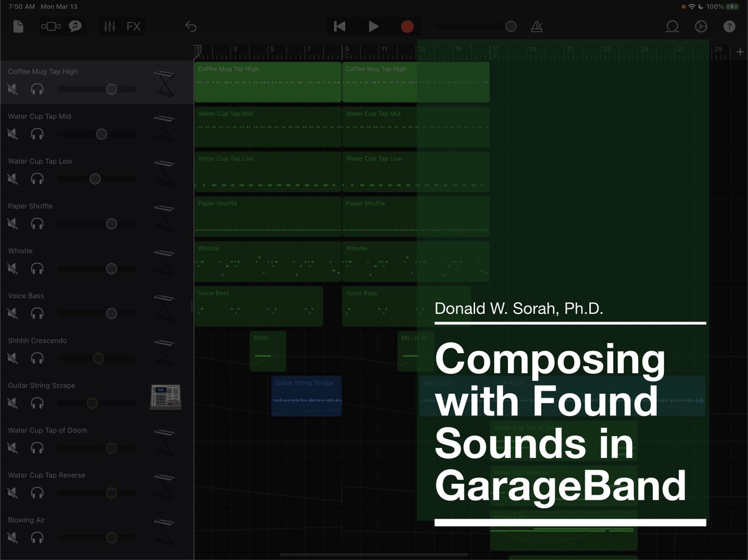Add song section plus button

pos(740,52)
